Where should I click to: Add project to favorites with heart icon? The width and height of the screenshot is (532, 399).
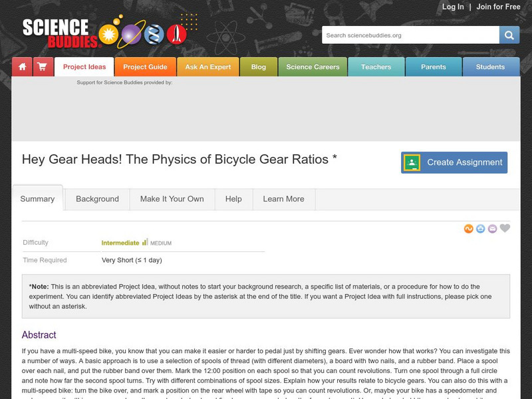point(505,228)
